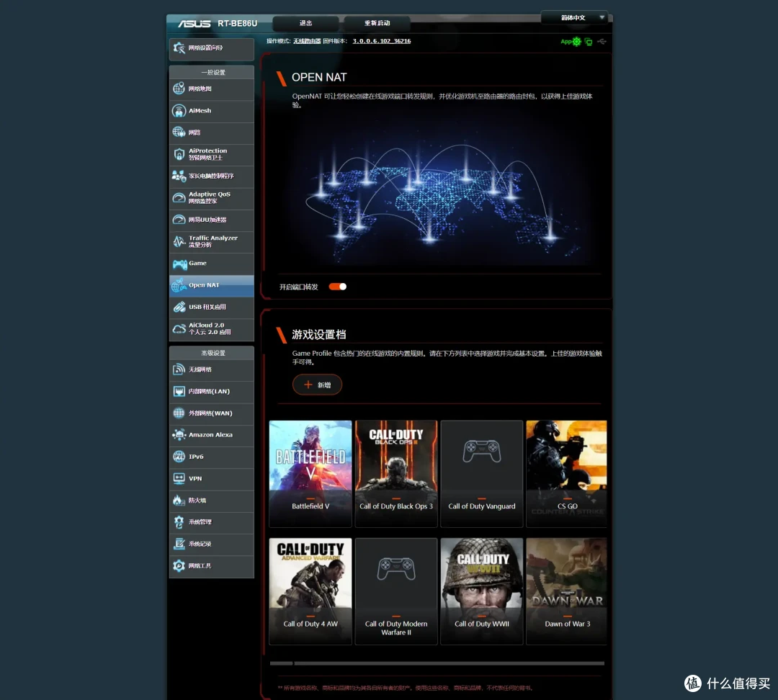The image size is (778, 700).
Task: Open Amazon Alexa sidebar item
Action: point(211,436)
